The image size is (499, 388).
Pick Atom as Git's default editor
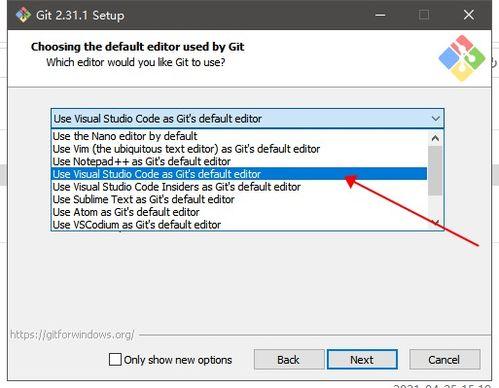click(x=239, y=212)
